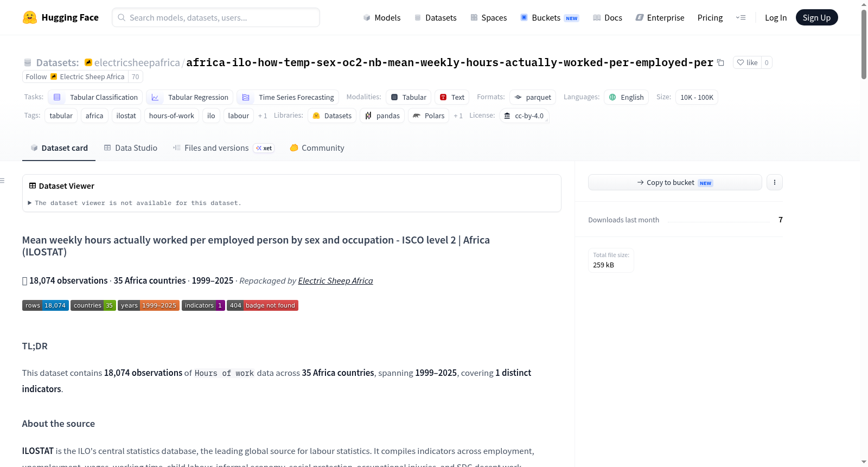Open the Electric Sheep Africa repackaged link

pos(335,280)
